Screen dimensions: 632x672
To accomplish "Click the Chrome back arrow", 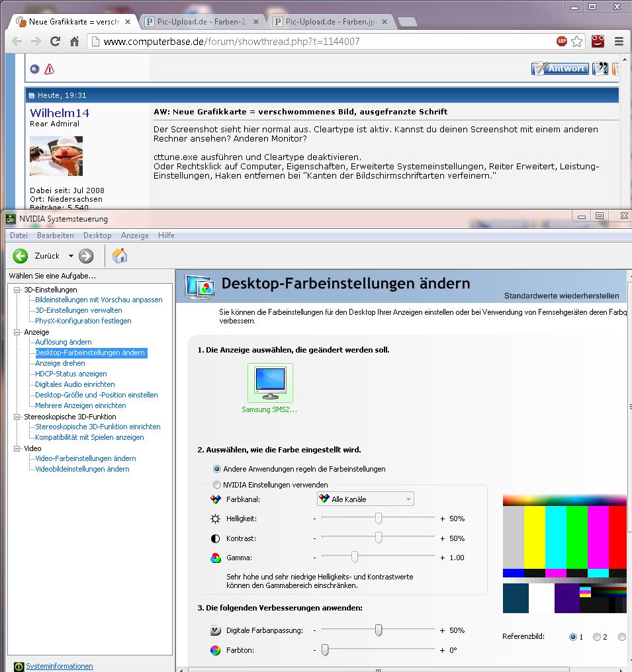I will click(x=17, y=42).
